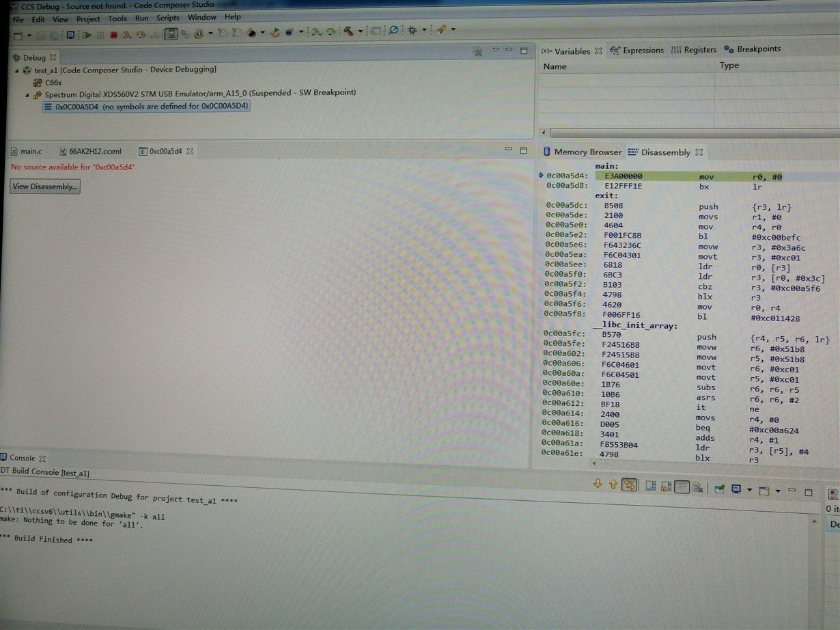The width and height of the screenshot is (840, 630).
Task: Open the dropdown next to Debug bug icon
Action: (x=424, y=30)
